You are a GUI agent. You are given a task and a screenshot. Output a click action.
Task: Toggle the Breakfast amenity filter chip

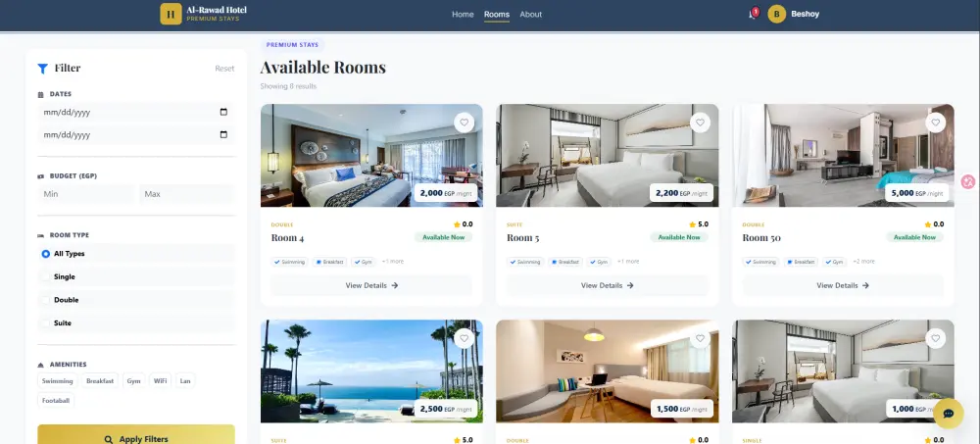click(x=100, y=381)
